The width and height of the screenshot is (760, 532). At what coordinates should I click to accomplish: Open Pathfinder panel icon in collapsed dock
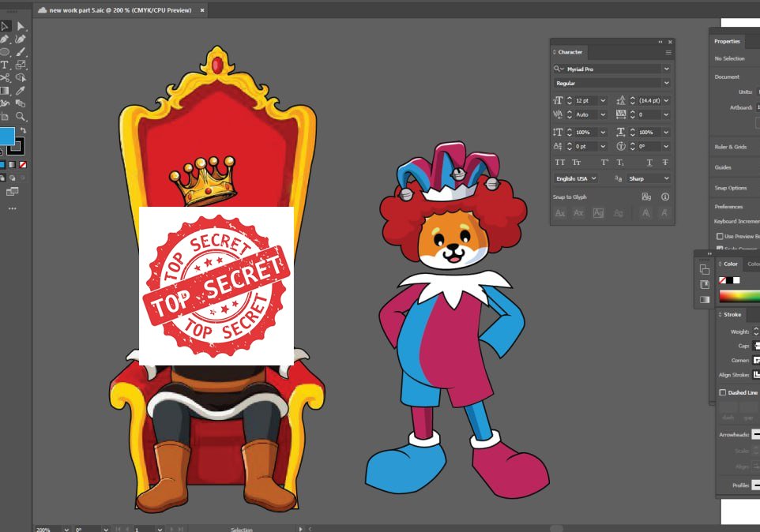704,269
